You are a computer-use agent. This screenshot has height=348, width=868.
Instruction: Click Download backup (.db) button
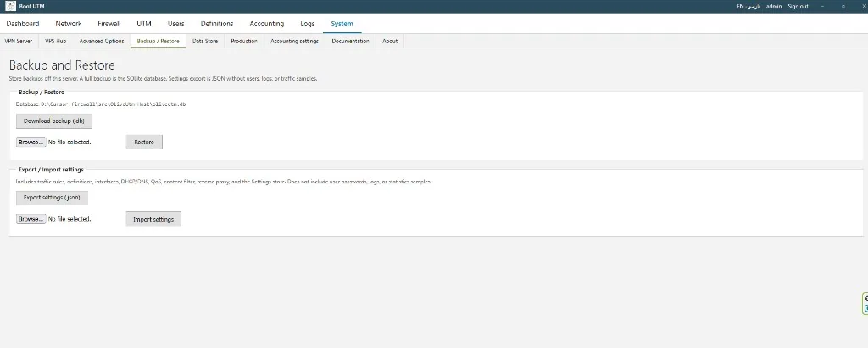click(54, 121)
